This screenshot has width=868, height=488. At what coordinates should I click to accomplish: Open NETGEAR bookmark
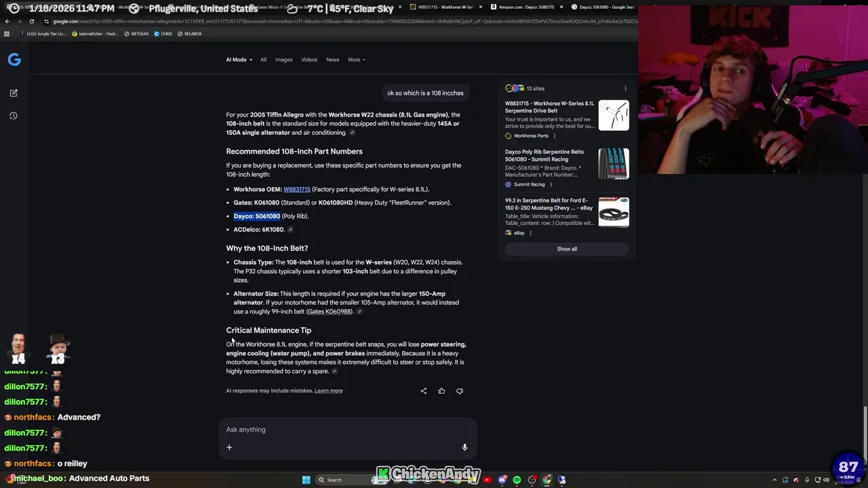point(136,33)
